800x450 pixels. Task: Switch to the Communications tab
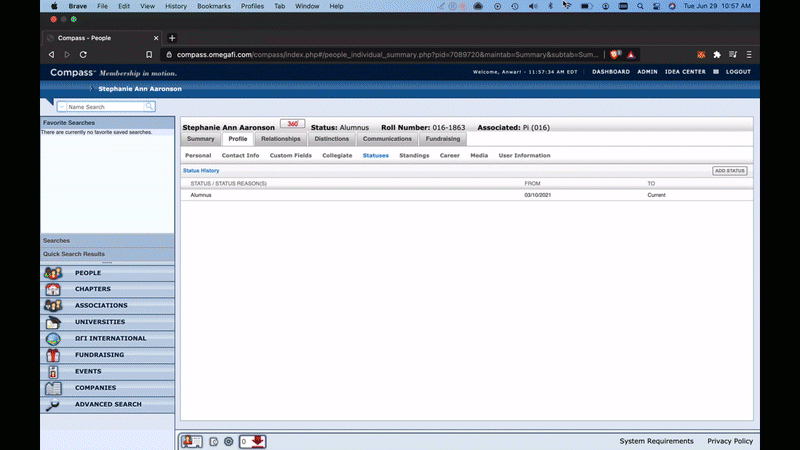pos(387,139)
